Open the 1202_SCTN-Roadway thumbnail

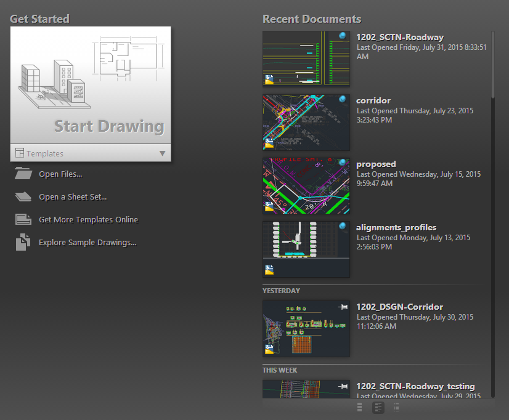click(x=306, y=59)
